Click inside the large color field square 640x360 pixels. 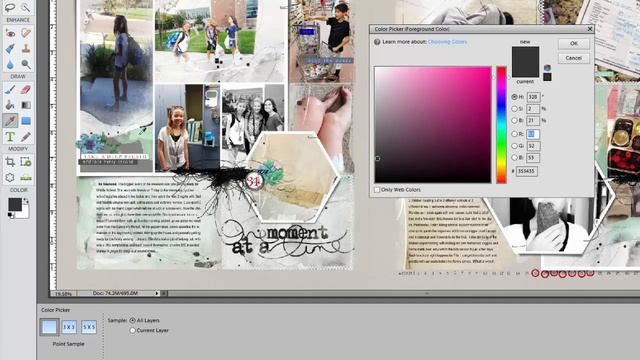[x=433, y=124]
